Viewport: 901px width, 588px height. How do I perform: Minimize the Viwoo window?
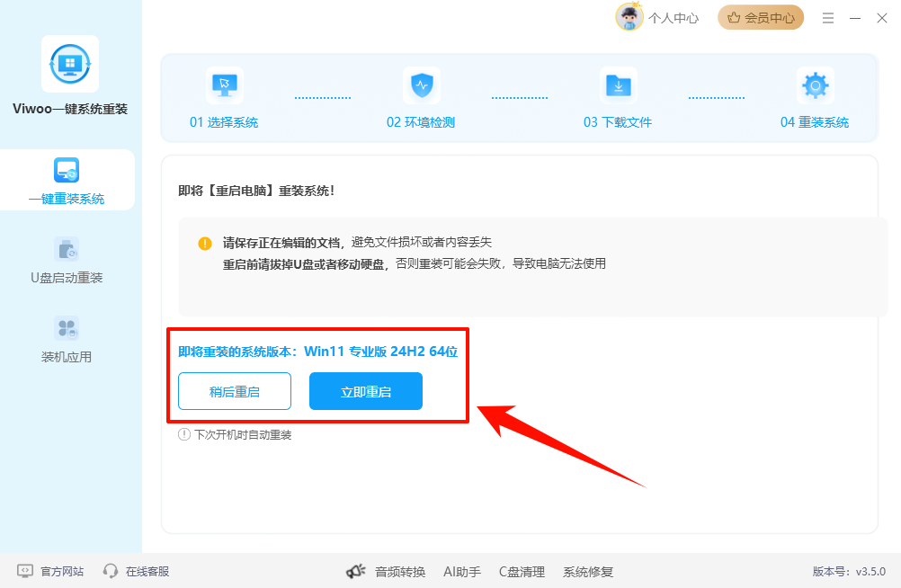tap(855, 18)
